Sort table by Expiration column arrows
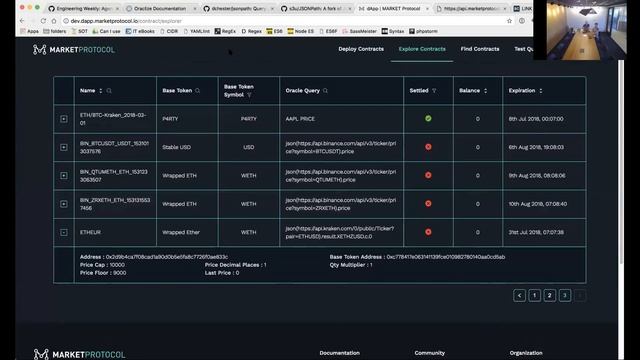Image resolution: width=640 pixels, height=360 pixels. (541, 91)
